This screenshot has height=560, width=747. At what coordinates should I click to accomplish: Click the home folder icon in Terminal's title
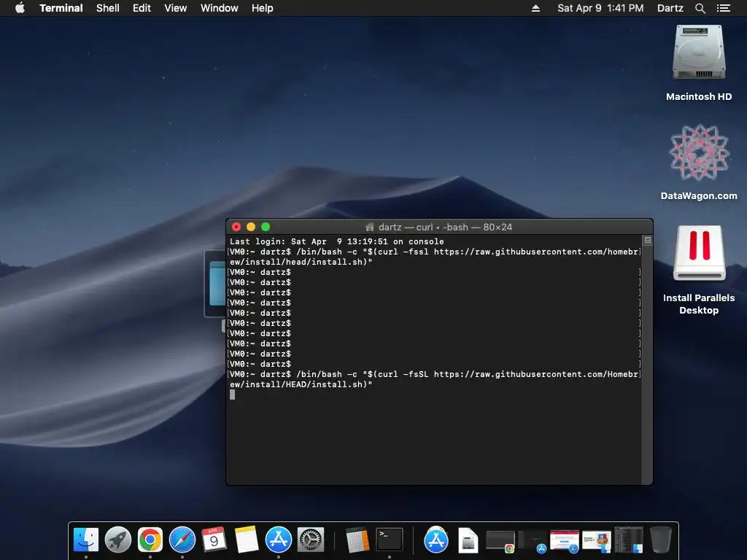coord(369,227)
